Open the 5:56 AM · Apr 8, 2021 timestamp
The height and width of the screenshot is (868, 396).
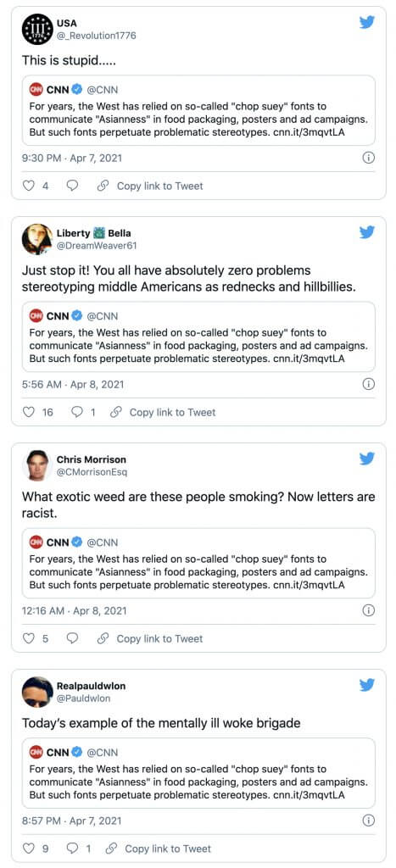point(73,384)
